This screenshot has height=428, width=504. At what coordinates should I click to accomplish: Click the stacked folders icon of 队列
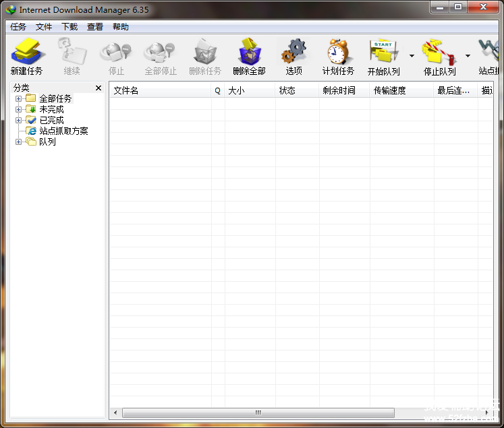[31, 142]
